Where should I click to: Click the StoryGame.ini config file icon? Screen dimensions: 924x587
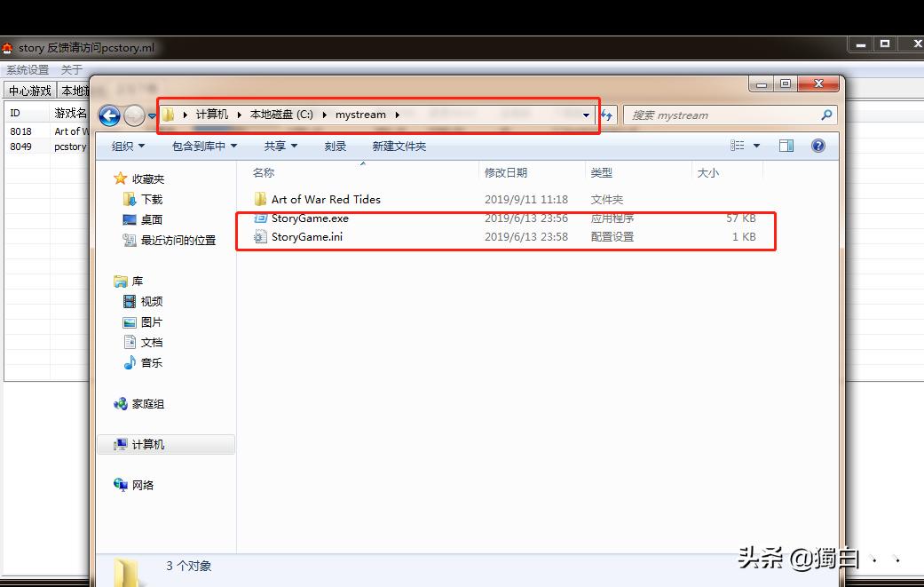click(260, 237)
